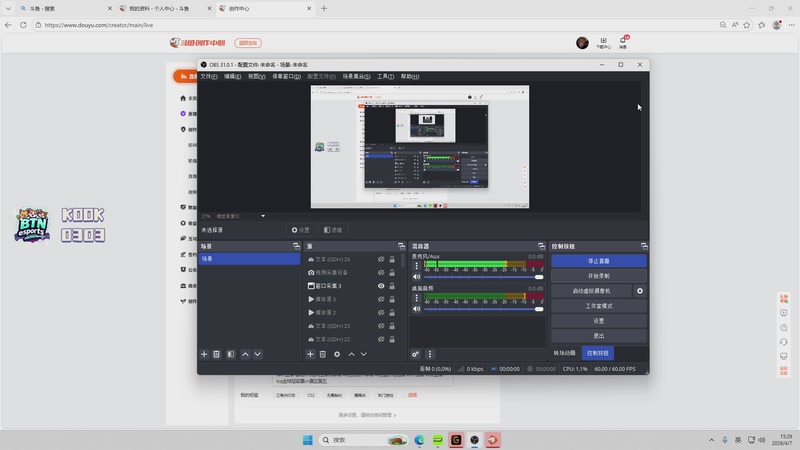Viewport: 800px width, 450px height.
Task: Open OBS icon in the taskbar
Action: [474, 440]
